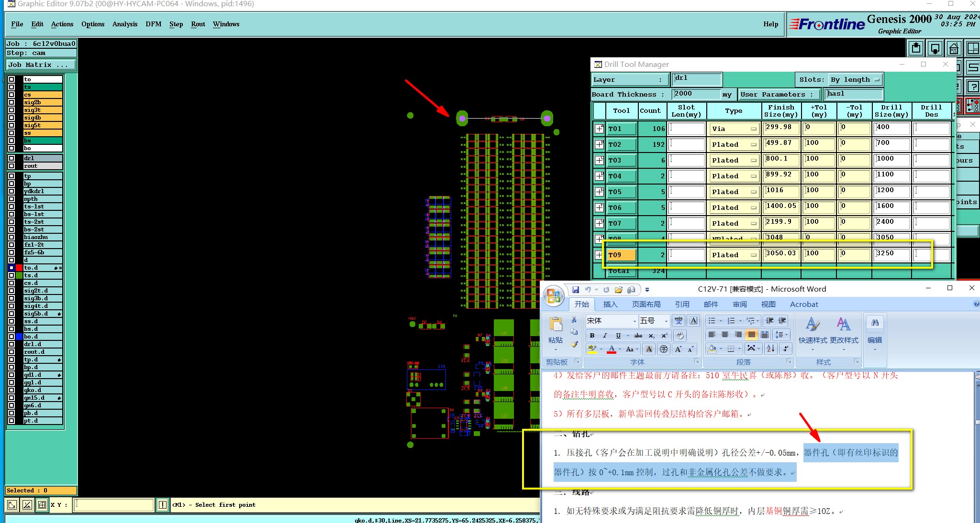The height and width of the screenshot is (523, 980).
Task: Click the snap-to-grid icon beside X Y field
Action: (x=42, y=504)
